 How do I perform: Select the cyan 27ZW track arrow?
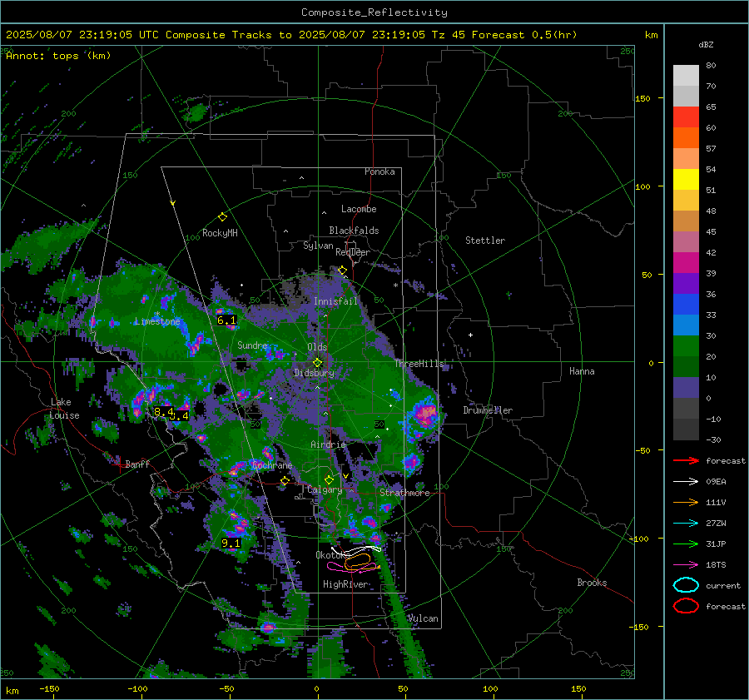click(686, 524)
